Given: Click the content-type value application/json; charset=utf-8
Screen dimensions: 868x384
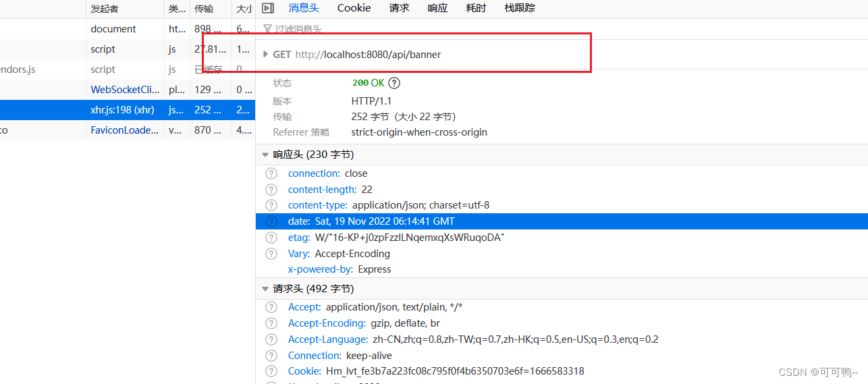Looking at the screenshot, I should tap(421, 205).
